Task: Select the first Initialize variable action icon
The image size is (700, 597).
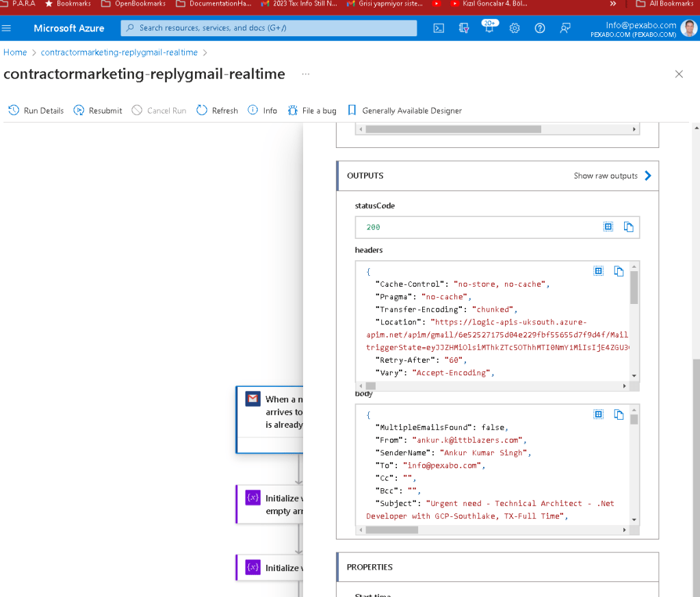Action: (x=252, y=498)
